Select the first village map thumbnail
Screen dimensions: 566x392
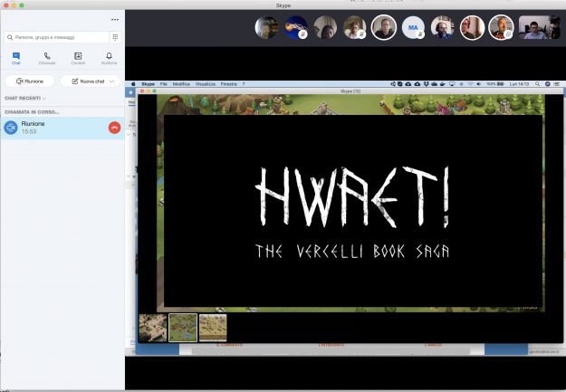(x=153, y=328)
